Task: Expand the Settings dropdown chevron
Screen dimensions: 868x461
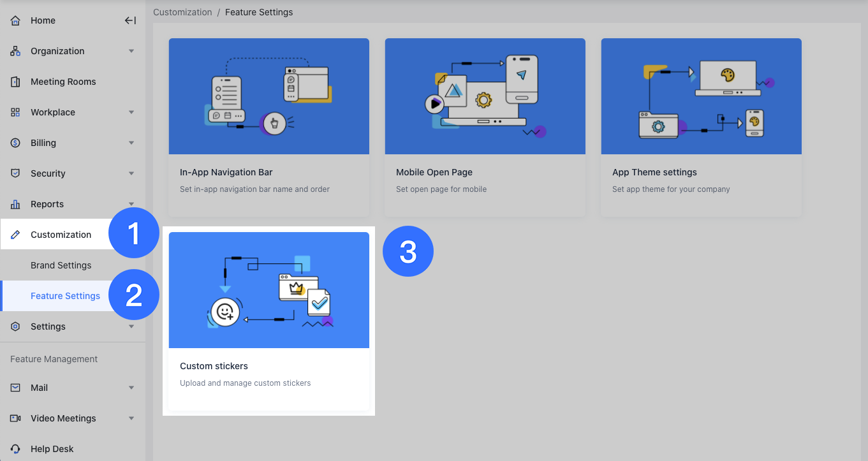Action: coord(132,326)
